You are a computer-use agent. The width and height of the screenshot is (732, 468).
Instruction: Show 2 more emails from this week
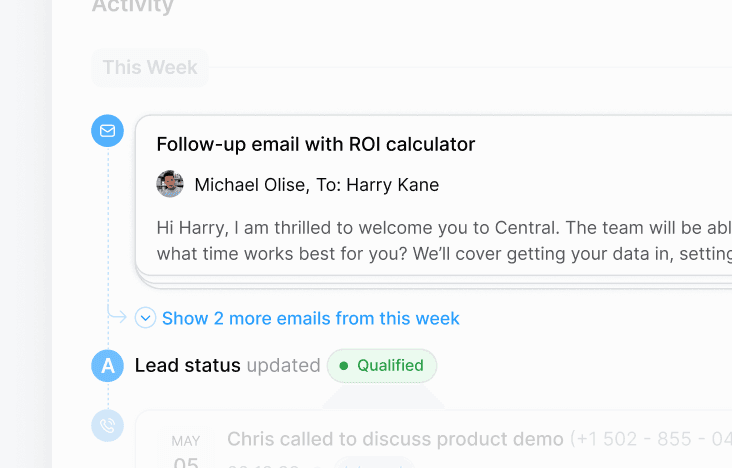310,318
